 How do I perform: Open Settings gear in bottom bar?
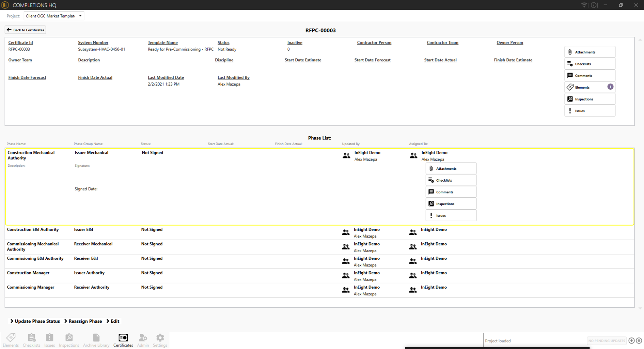tap(160, 340)
